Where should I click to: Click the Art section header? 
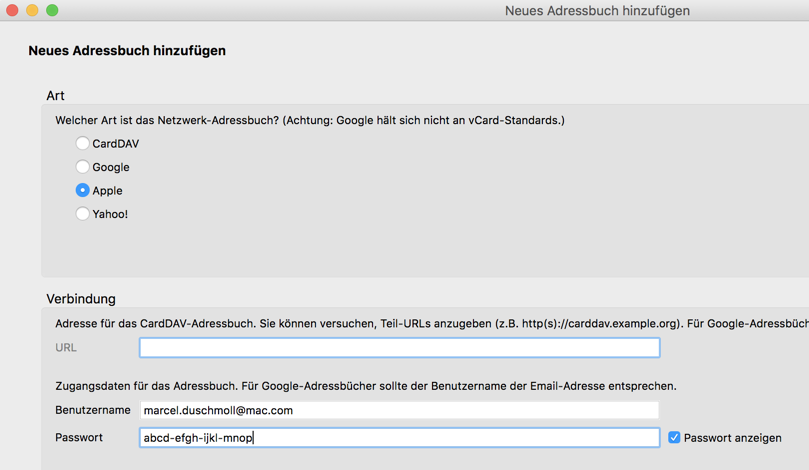tap(55, 96)
